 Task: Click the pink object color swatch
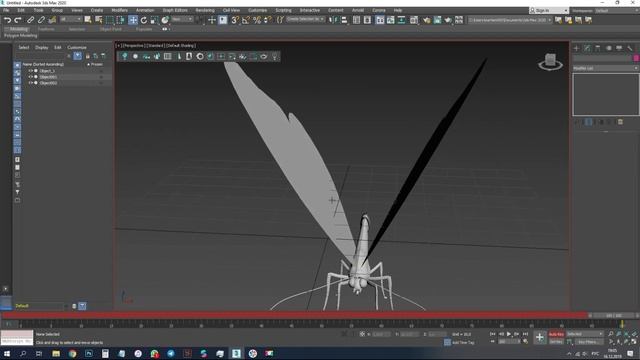pos(636,58)
